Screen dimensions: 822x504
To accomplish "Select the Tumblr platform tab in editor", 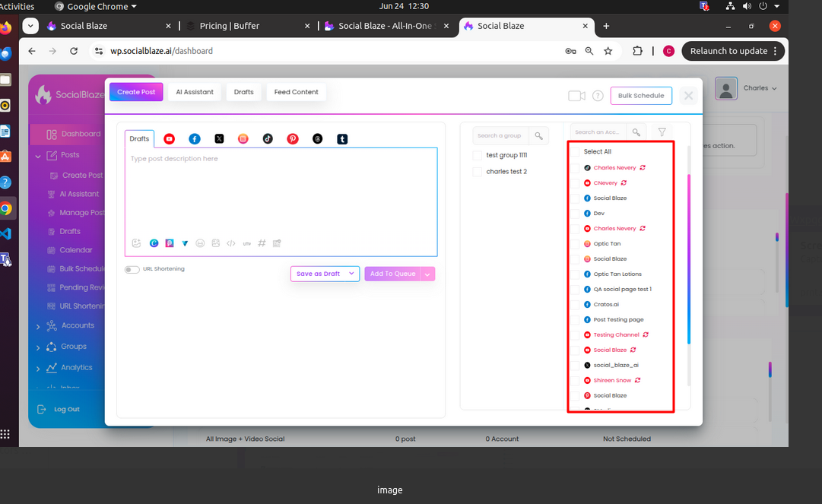I will (342, 139).
